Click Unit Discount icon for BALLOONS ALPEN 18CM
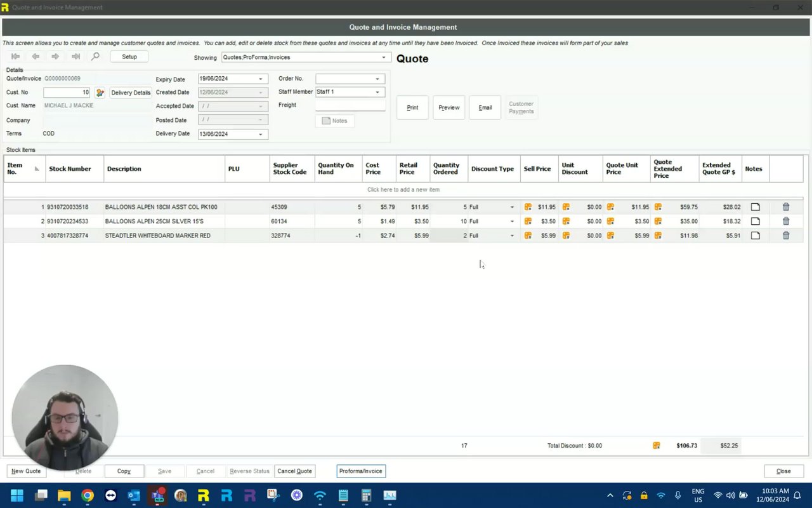812x508 pixels. [x=566, y=207]
